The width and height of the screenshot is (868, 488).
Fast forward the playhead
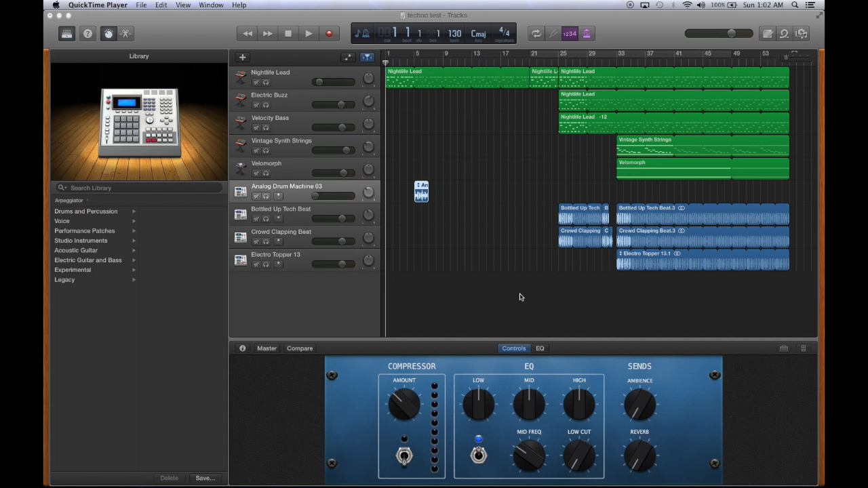[268, 34]
